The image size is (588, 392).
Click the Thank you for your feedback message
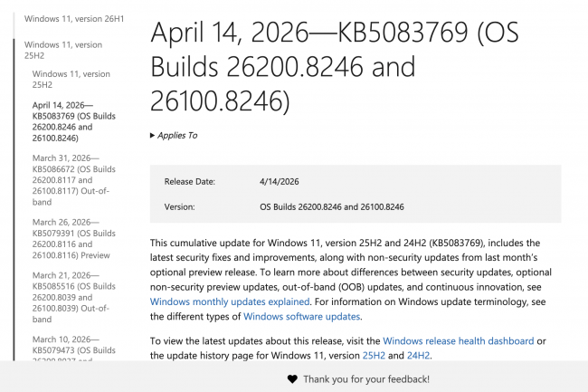click(365, 378)
